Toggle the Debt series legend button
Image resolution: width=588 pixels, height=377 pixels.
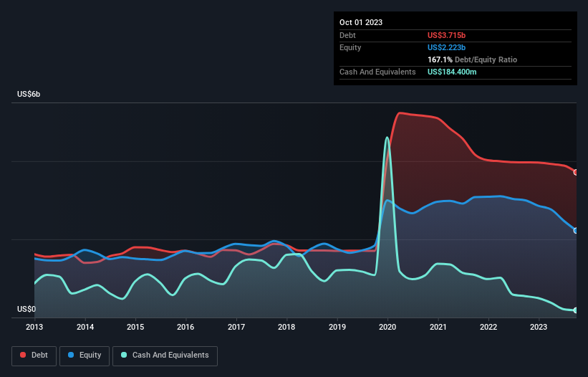[34, 355]
